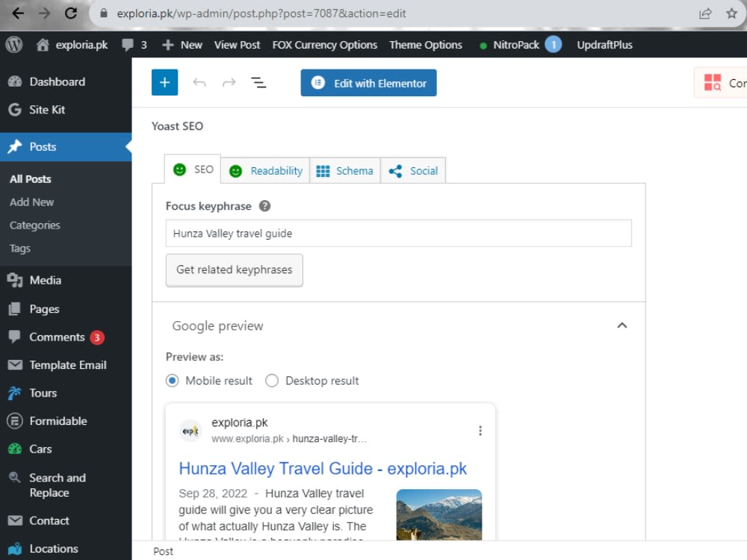Select the Mobile result radio button
This screenshot has height=560, width=747.
(x=172, y=381)
